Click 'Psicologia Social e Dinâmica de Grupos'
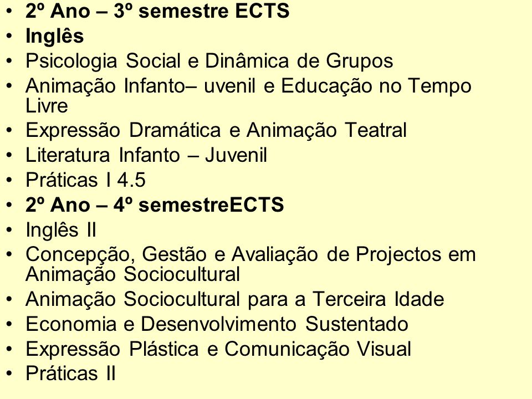The height and width of the screenshot is (399, 532). point(209,62)
